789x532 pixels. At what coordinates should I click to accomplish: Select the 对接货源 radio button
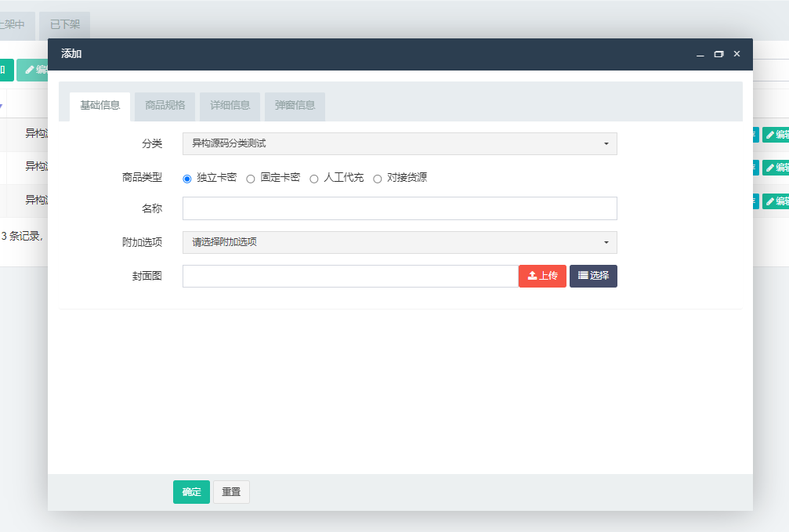(378, 179)
